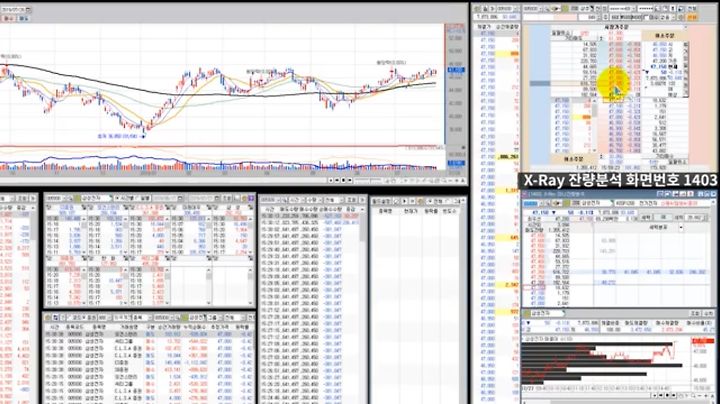
Task: Toggle the checkbox in the order window's second toolbar row
Action: [646, 17]
